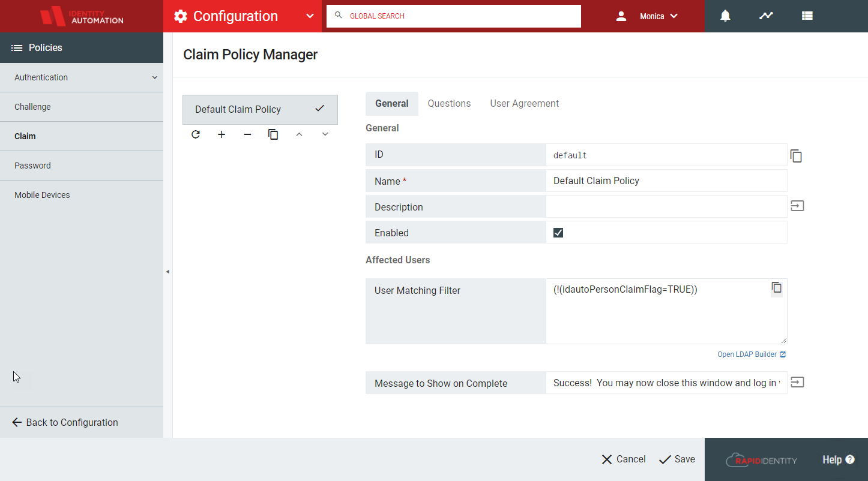Click the Name field
Screen dimensions: 868x481
point(666,181)
